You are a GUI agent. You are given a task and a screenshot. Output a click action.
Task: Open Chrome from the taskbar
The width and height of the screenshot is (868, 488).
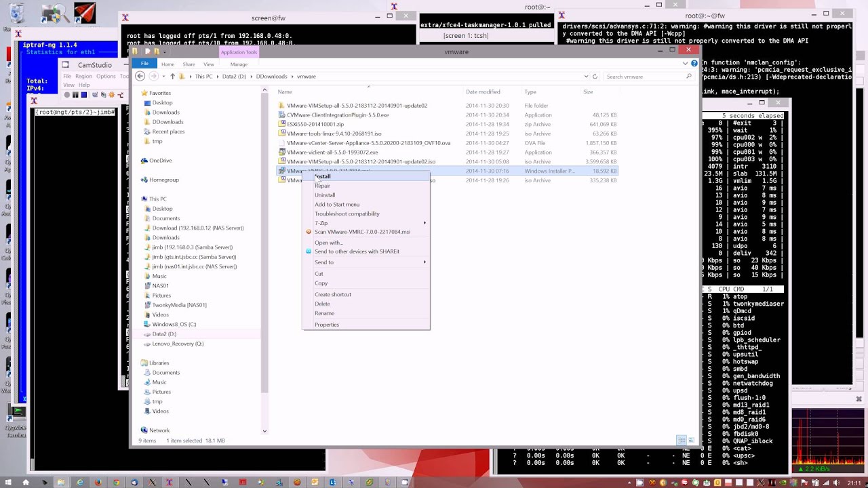pyautogui.click(x=116, y=483)
